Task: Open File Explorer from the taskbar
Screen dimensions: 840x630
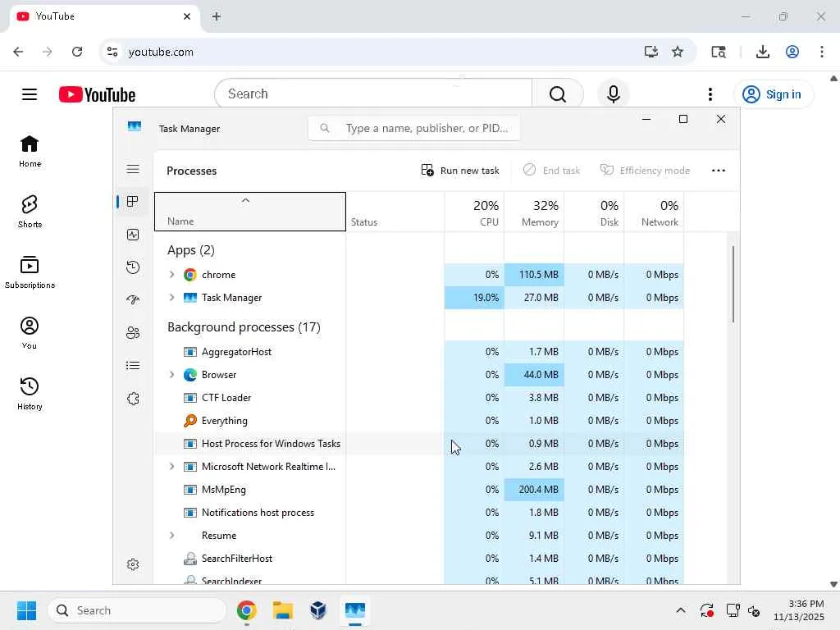Action: point(282,610)
